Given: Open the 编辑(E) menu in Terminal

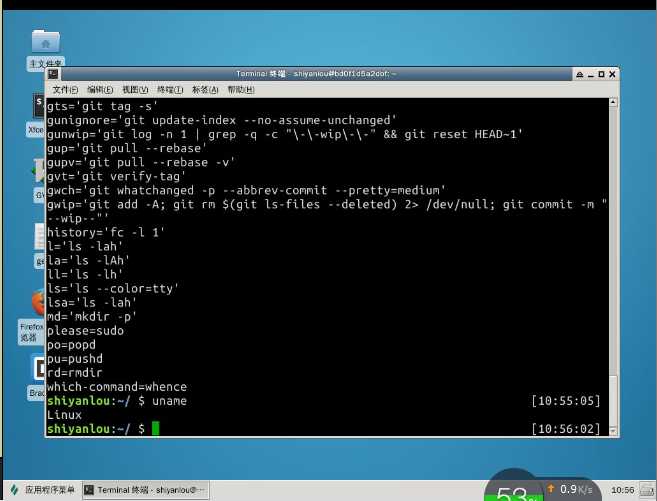Looking at the screenshot, I should tap(100, 90).
